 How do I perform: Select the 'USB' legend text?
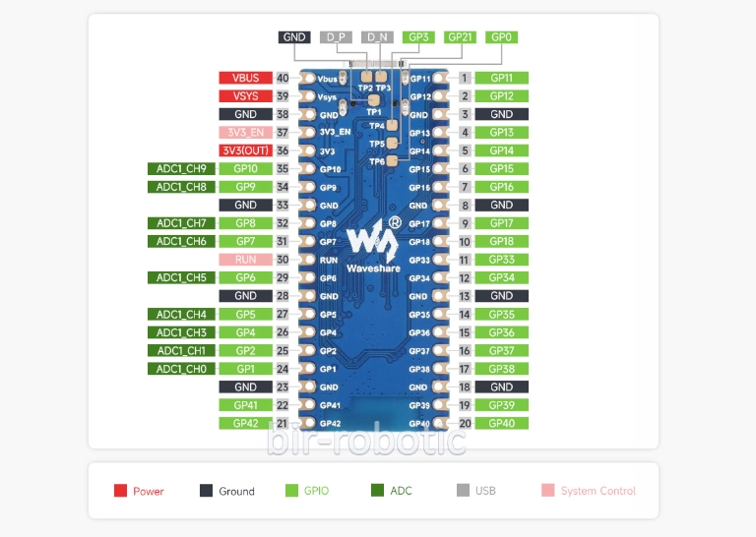coord(485,491)
